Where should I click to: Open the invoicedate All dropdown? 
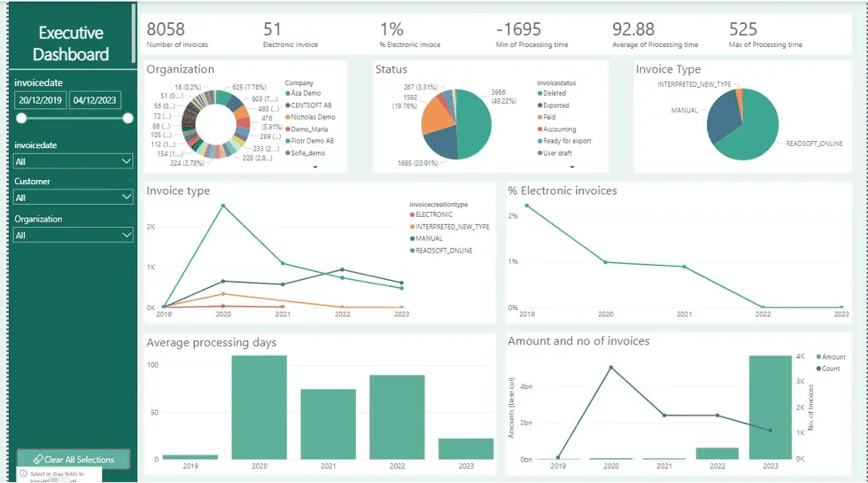[x=73, y=159]
